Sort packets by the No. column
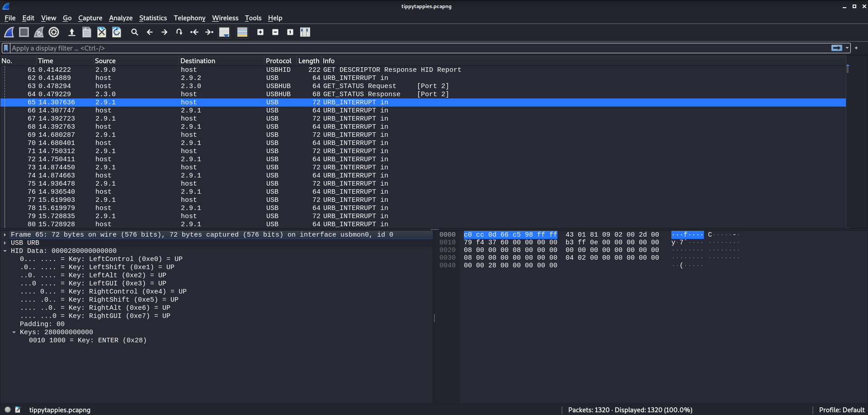868x415 pixels. pyautogui.click(x=18, y=61)
